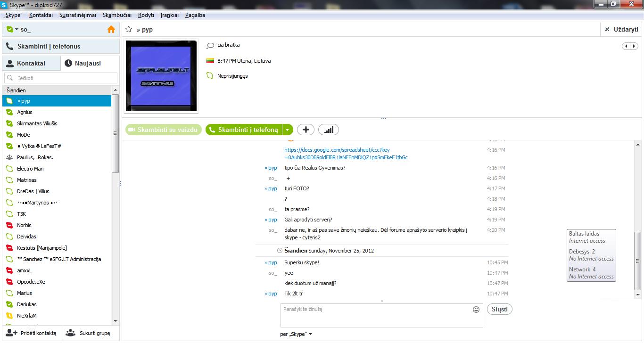Click previous arrow in profile header
The image size is (644, 343).
point(626,46)
